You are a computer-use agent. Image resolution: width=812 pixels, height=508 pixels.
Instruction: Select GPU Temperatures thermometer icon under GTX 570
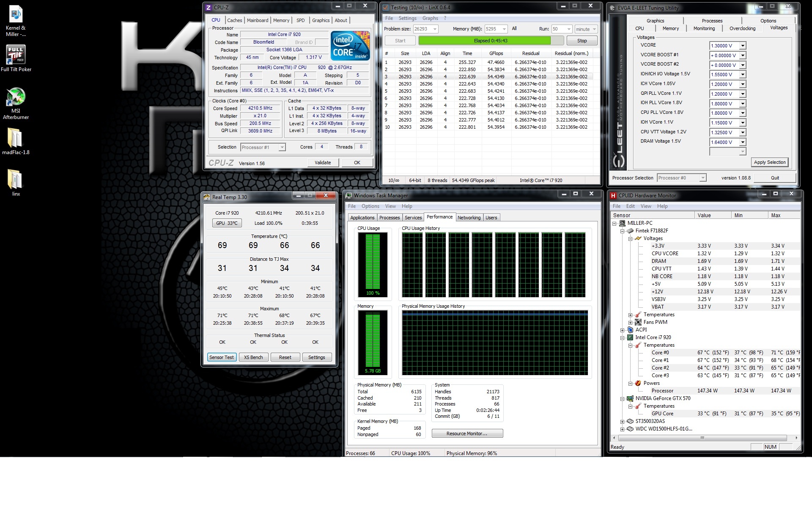coord(638,406)
